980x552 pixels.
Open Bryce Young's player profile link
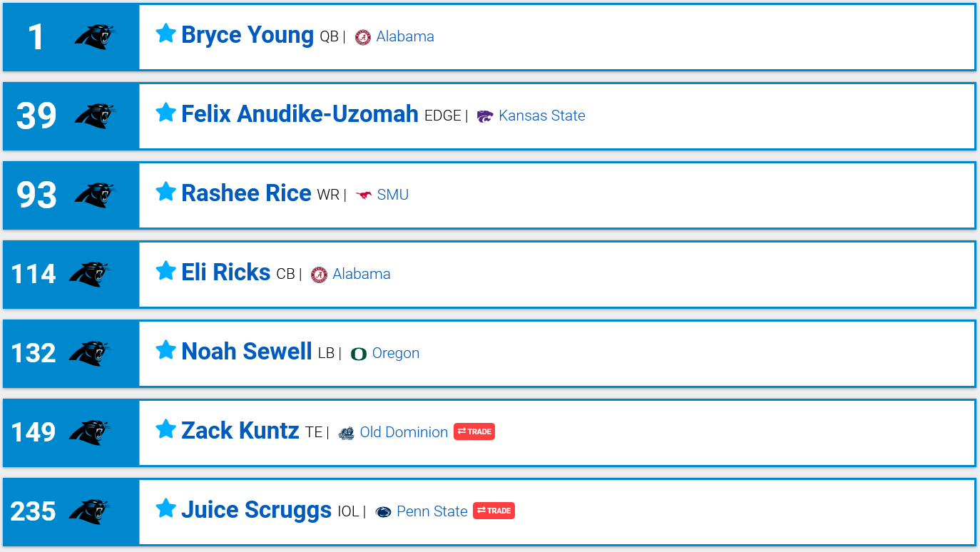click(x=247, y=35)
